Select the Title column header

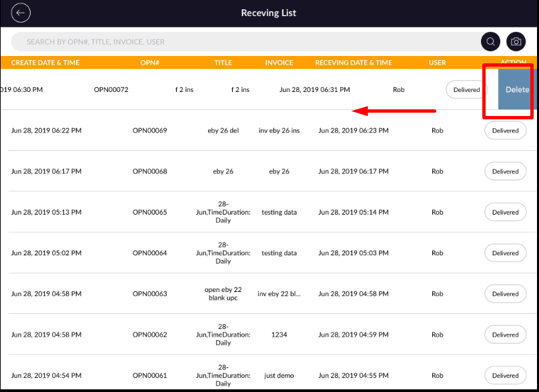[x=223, y=63]
